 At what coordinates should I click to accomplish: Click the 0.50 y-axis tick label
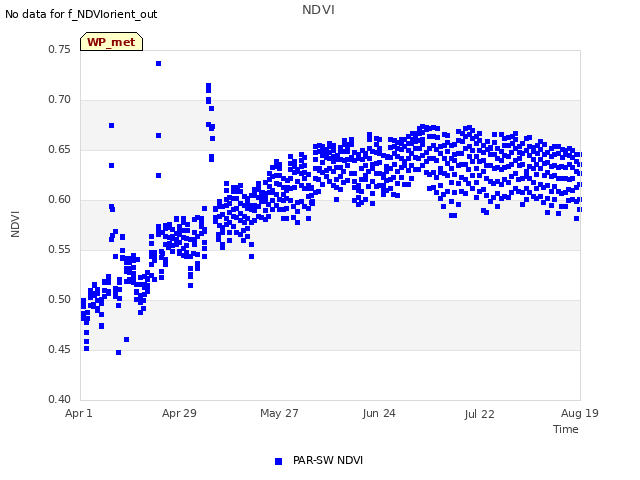click(x=59, y=299)
